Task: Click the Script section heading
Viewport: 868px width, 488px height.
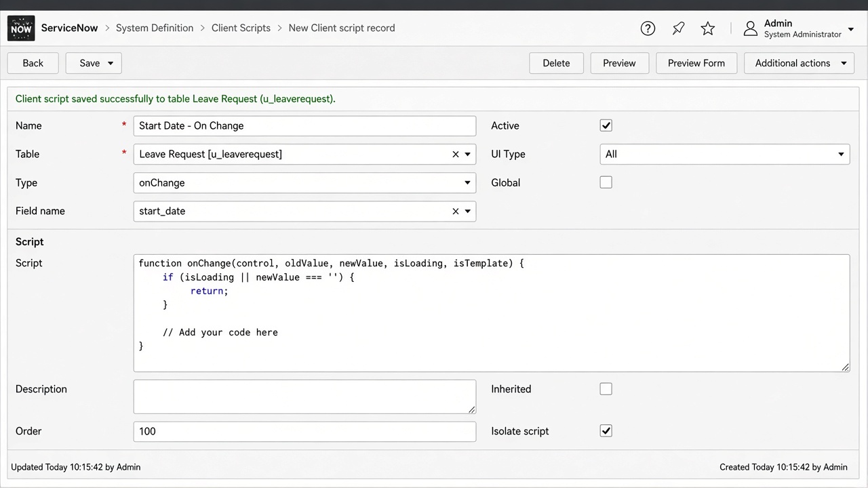Action: (30, 242)
